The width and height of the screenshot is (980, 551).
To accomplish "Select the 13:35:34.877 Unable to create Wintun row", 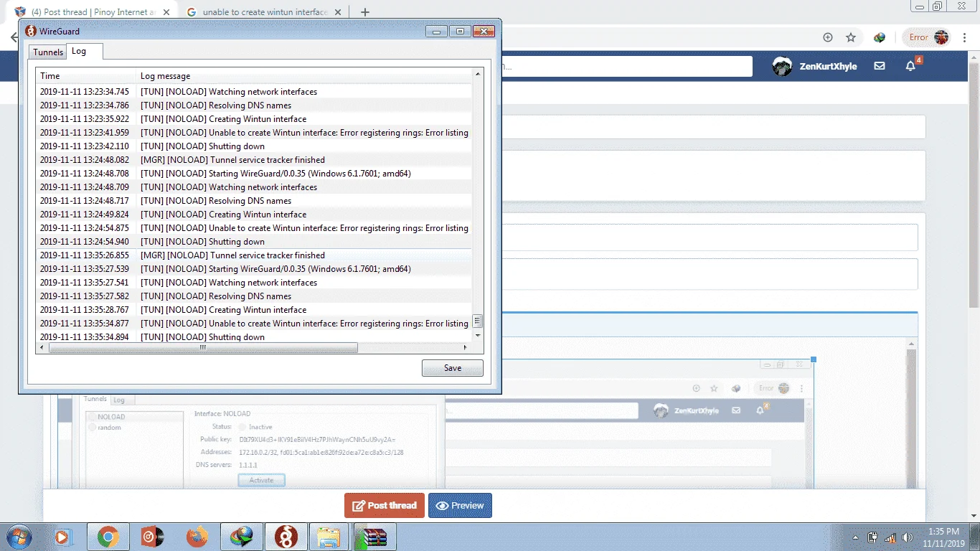I will (254, 324).
